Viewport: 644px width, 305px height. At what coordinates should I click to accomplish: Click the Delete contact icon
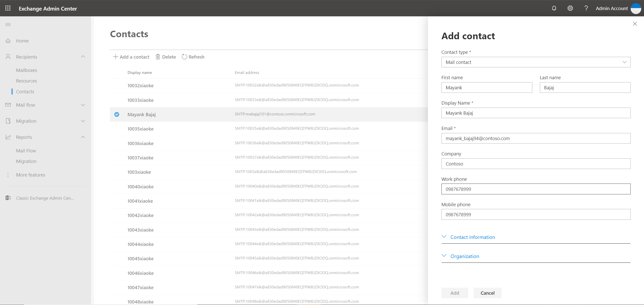pos(158,57)
